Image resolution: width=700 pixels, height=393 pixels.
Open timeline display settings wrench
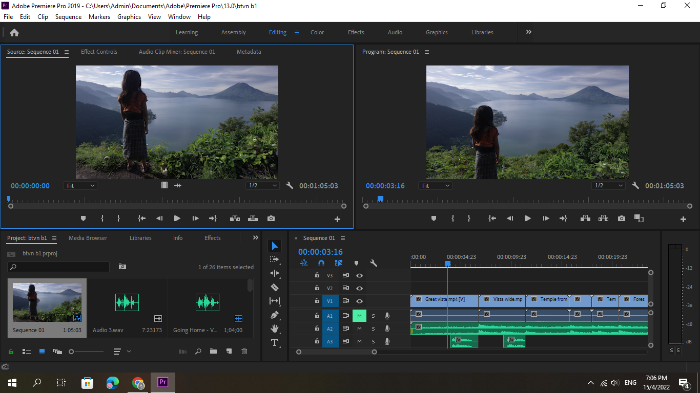pos(374,263)
